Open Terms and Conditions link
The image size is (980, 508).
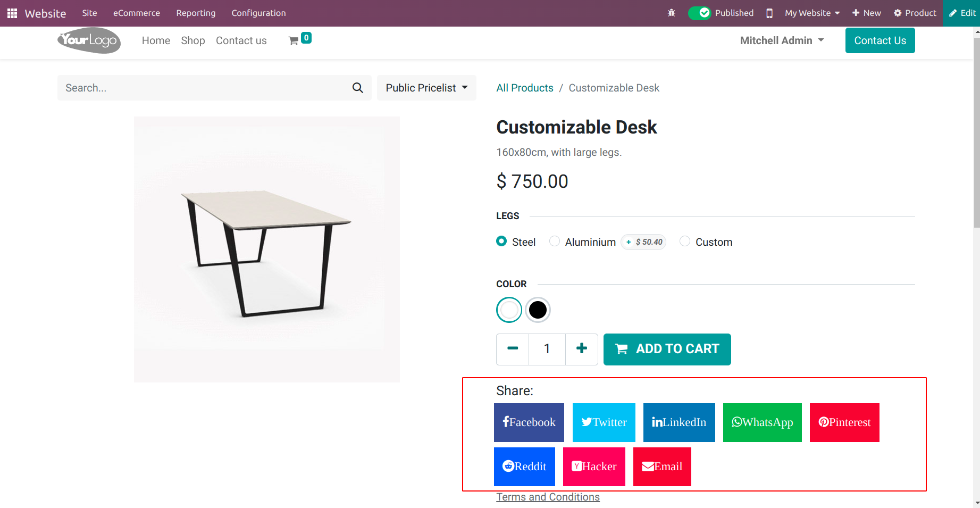pos(548,497)
